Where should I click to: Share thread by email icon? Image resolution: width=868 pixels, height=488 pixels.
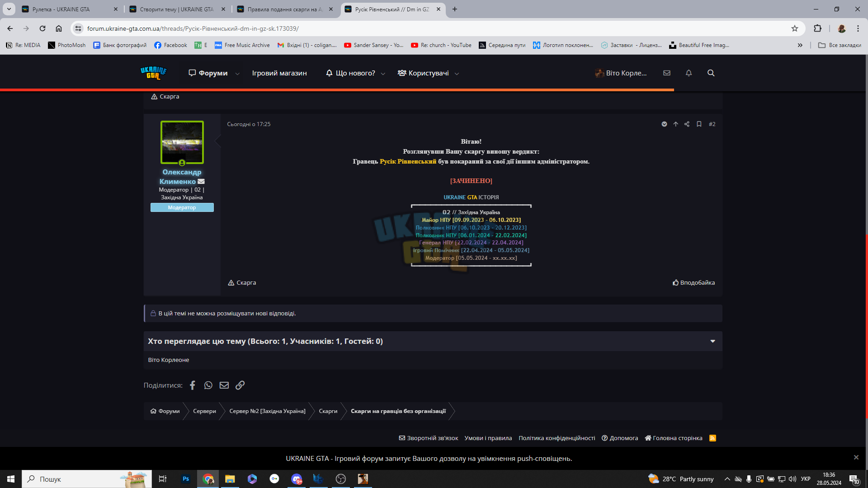click(224, 385)
